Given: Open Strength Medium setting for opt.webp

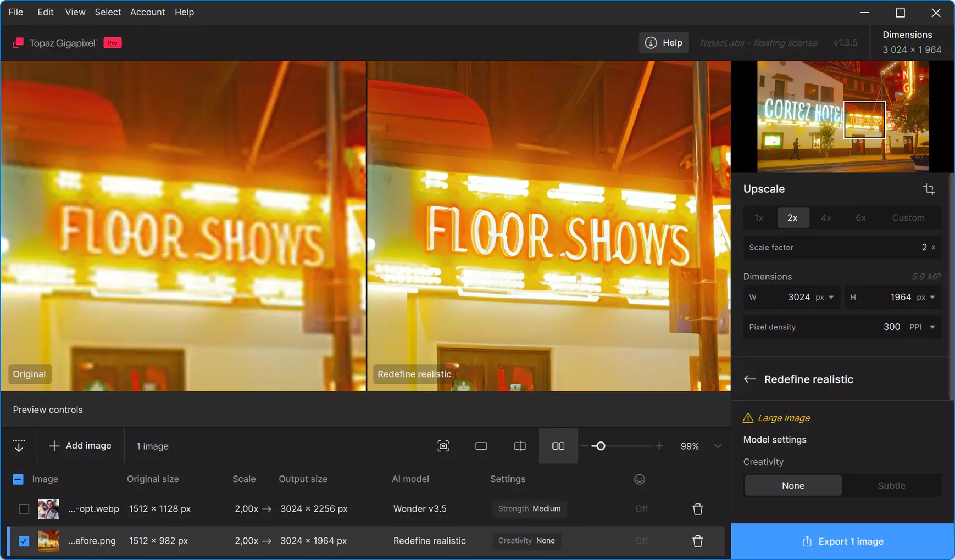Looking at the screenshot, I should (530, 509).
